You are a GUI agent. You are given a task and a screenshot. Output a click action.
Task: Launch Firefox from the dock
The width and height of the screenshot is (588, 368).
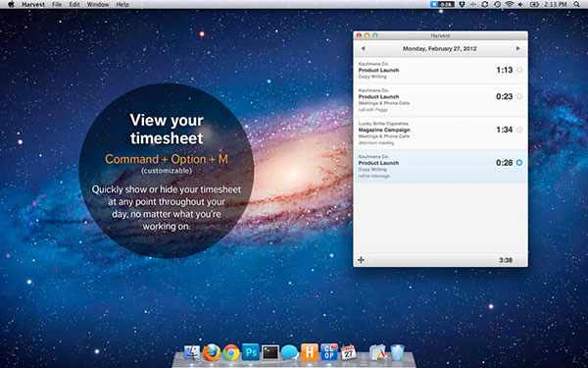click(x=212, y=353)
